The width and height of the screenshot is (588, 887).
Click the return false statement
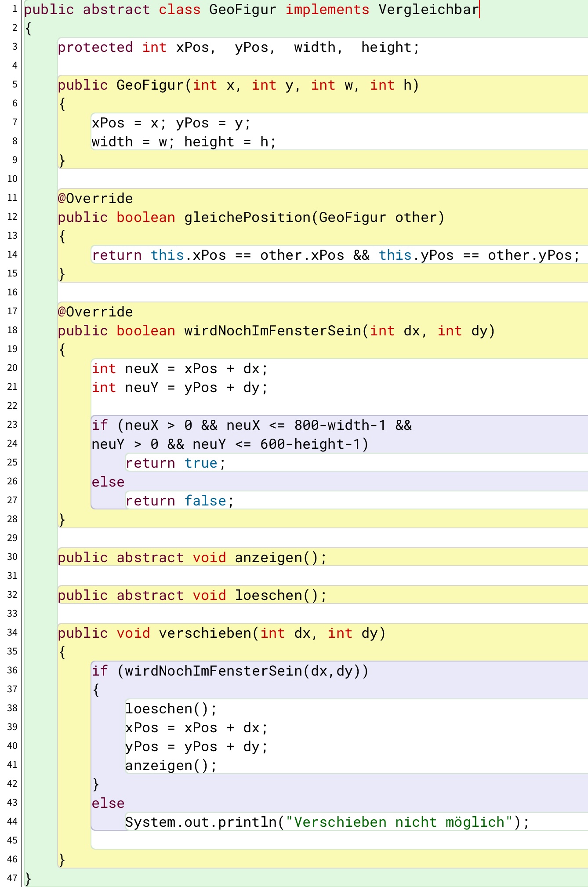coord(179,501)
